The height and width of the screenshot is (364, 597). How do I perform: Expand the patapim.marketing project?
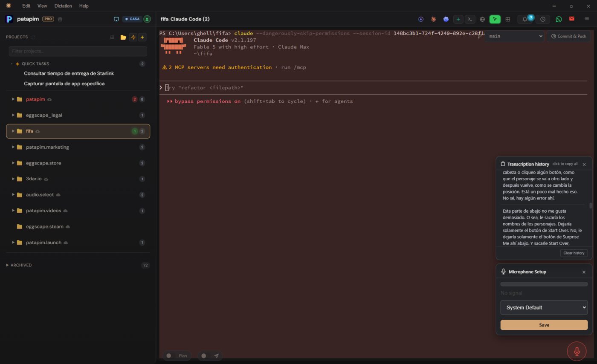point(13,147)
